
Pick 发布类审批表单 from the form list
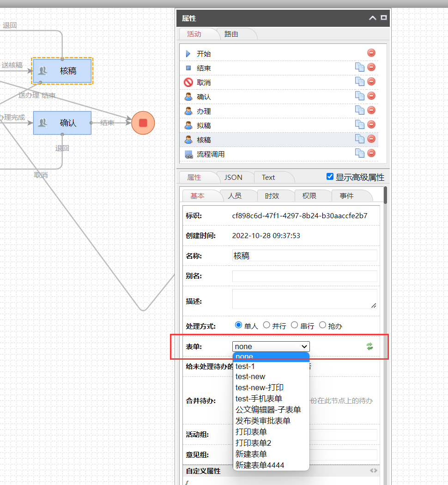[x=271, y=421]
